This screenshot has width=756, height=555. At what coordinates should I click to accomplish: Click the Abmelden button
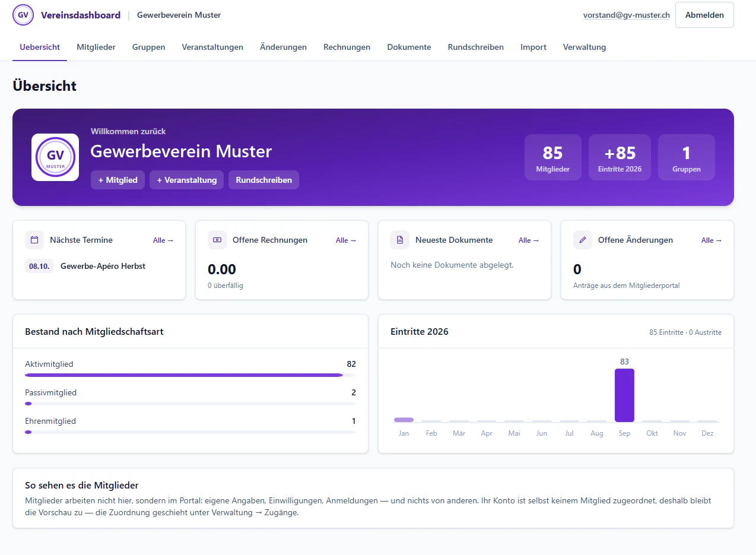(x=704, y=15)
